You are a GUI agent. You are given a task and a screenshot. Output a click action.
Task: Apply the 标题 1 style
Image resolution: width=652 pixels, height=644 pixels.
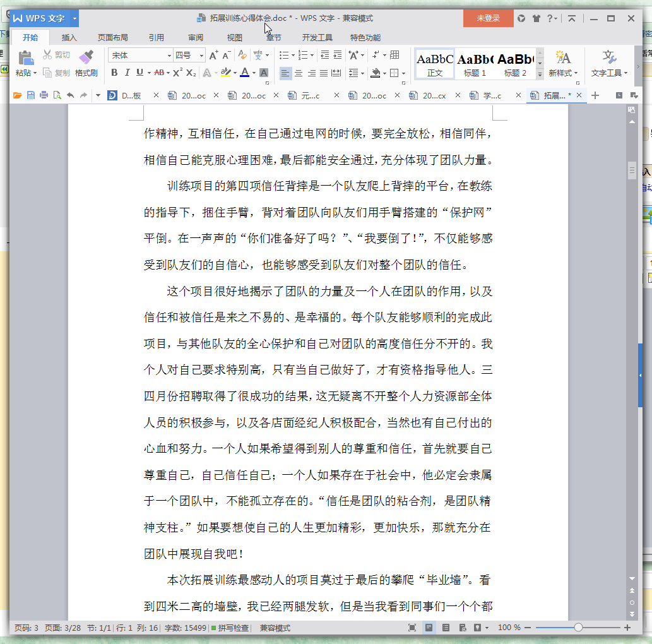[x=475, y=64]
